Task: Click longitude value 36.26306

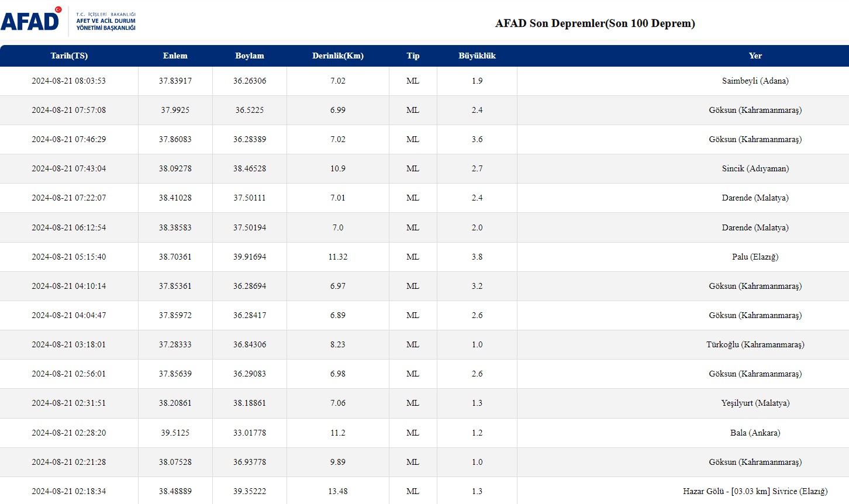Action: coord(250,81)
